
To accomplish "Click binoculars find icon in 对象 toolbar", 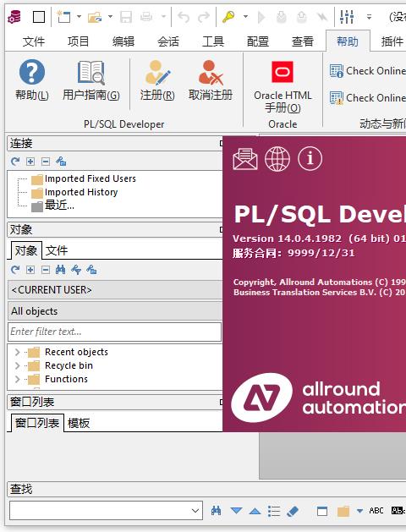I will [x=60, y=270].
